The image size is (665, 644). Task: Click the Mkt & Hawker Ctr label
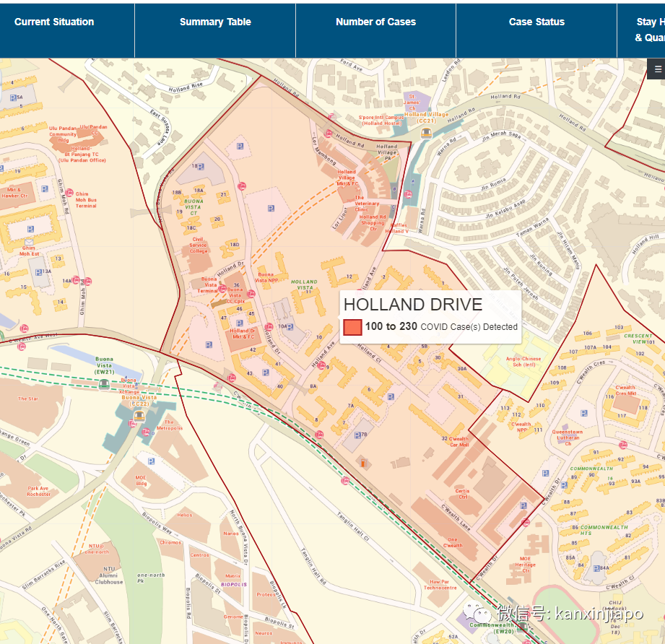point(14,193)
